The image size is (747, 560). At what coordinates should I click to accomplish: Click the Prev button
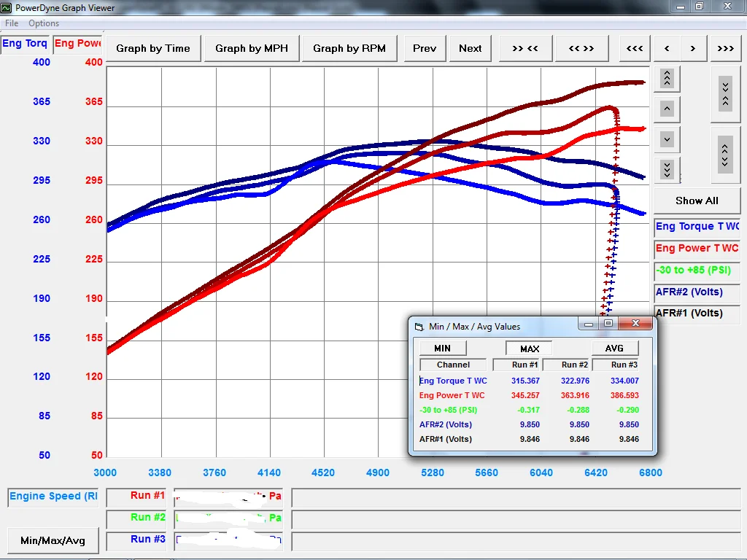pos(425,48)
